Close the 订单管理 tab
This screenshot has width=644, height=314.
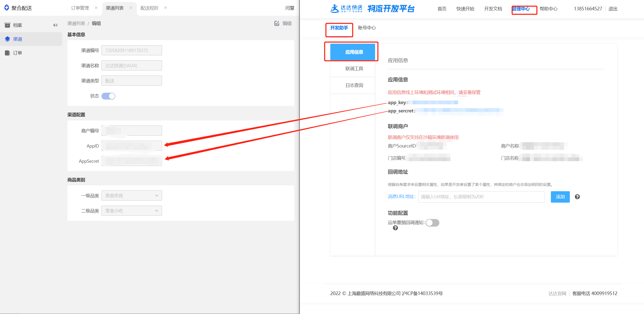(x=96, y=8)
